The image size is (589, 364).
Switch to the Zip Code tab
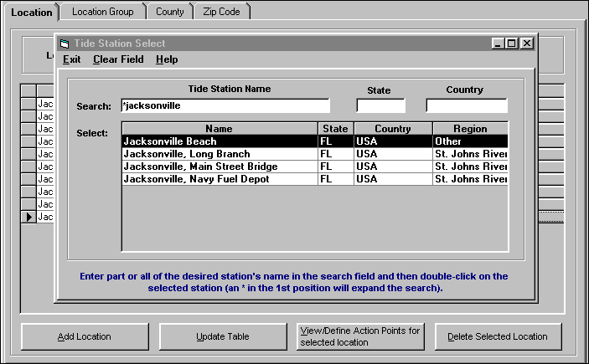coord(222,13)
